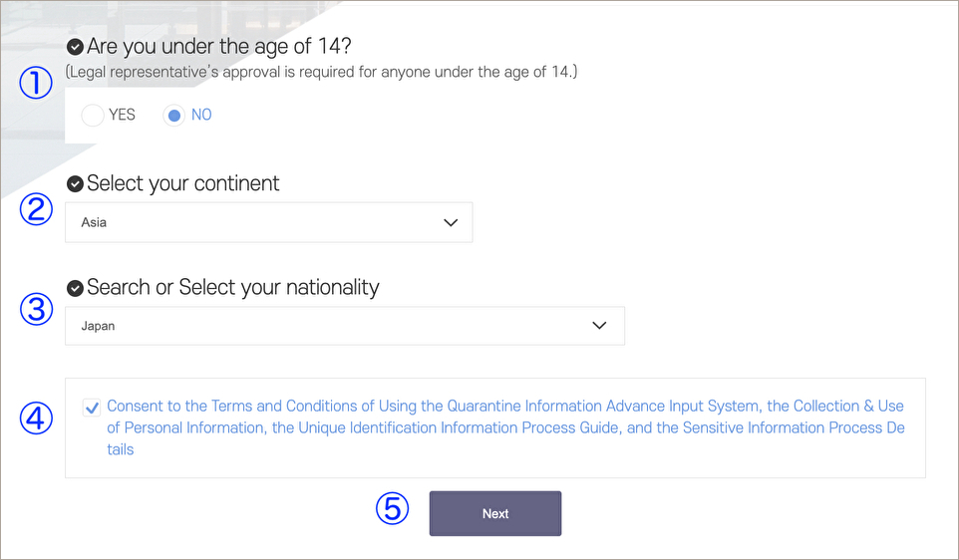Screen dimensions: 959x560
Task: Click the NO label text
Action: point(201,115)
